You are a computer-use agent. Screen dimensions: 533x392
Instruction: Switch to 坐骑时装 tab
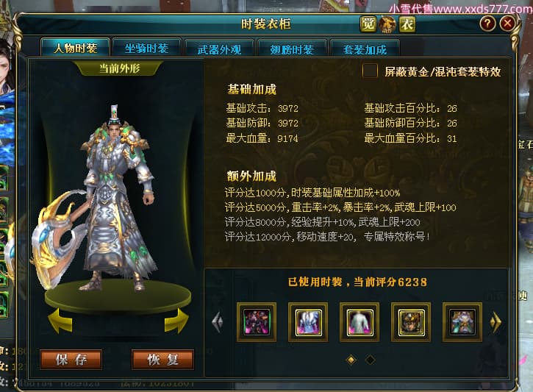click(146, 49)
